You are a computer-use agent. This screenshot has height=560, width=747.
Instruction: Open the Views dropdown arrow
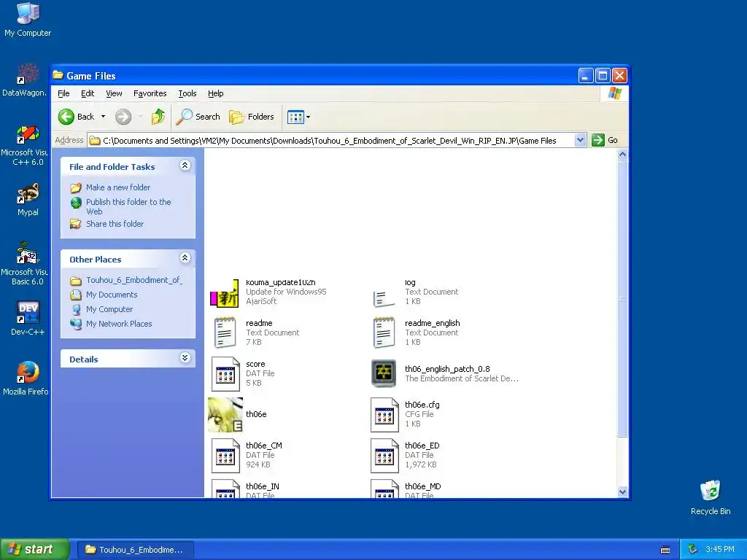tap(309, 117)
